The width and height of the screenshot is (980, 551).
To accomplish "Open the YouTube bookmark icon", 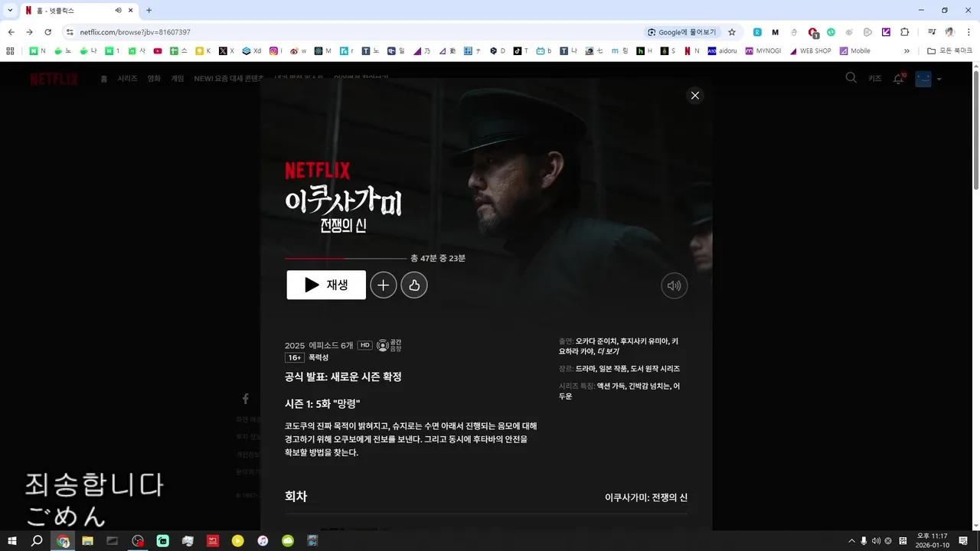I will [x=158, y=51].
